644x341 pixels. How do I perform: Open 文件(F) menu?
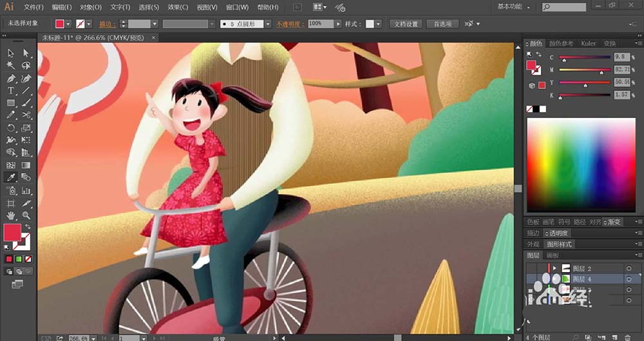point(33,7)
